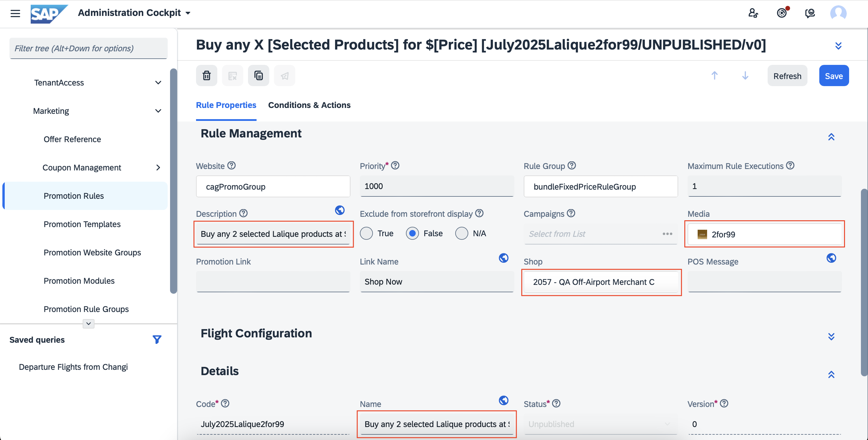The width and height of the screenshot is (868, 440).
Task: Delete the rule with the trash icon
Action: tap(207, 75)
